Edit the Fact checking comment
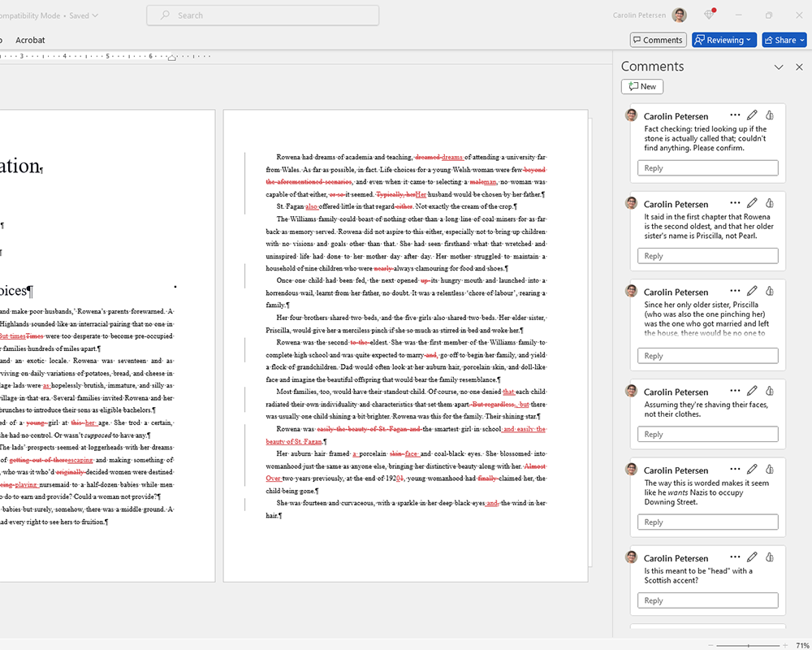The height and width of the screenshot is (650, 812). point(752,115)
